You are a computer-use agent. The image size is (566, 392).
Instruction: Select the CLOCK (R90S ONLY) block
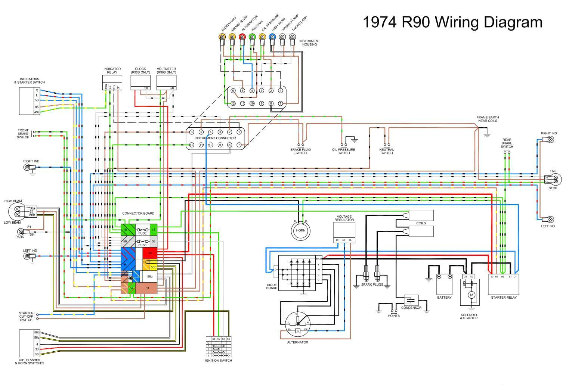coord(140,80)
